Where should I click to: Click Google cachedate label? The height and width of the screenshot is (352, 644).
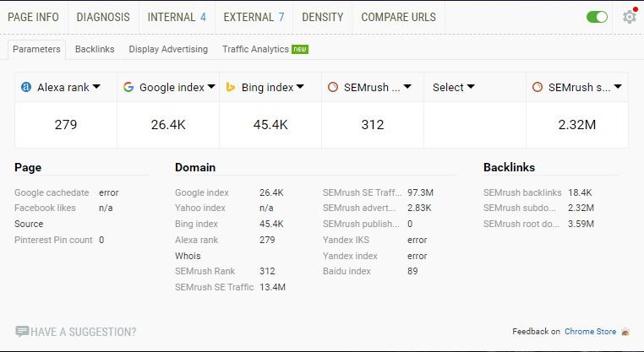click(x=52, y=192)
